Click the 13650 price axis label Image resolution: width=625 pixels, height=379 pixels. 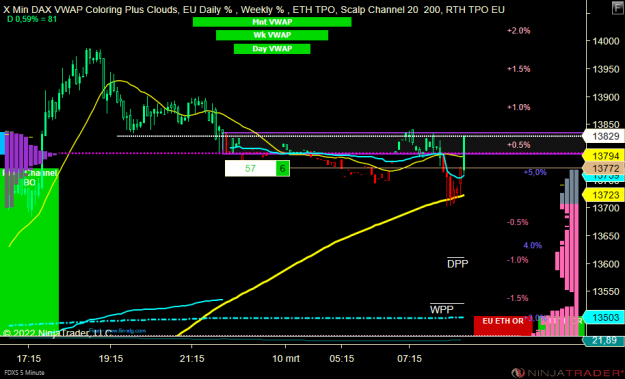click(606, 236)
